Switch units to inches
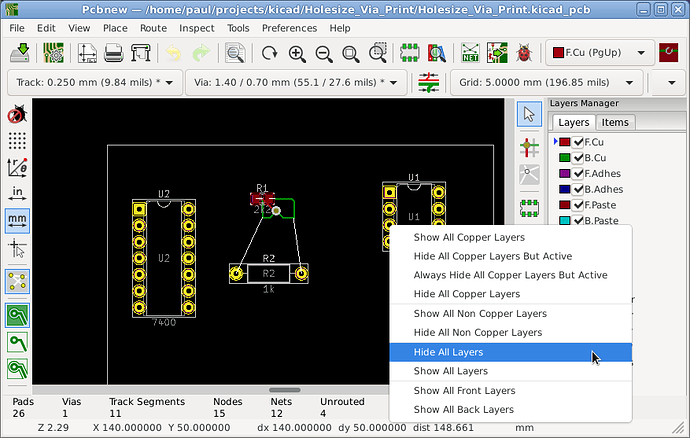Screen dimensions: 690x438 click(17, 194)
